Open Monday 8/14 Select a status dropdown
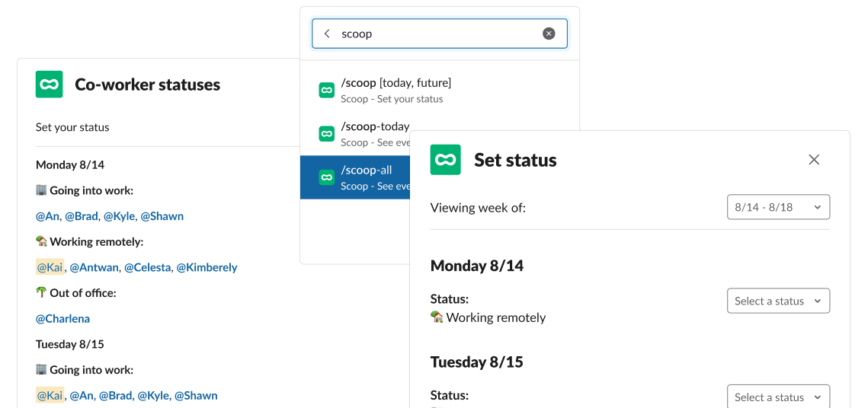This screenshot has height=408, width=868. 778,301
